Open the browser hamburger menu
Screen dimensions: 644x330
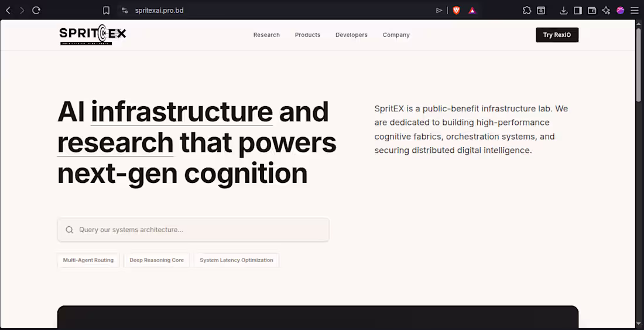point(635,11)
